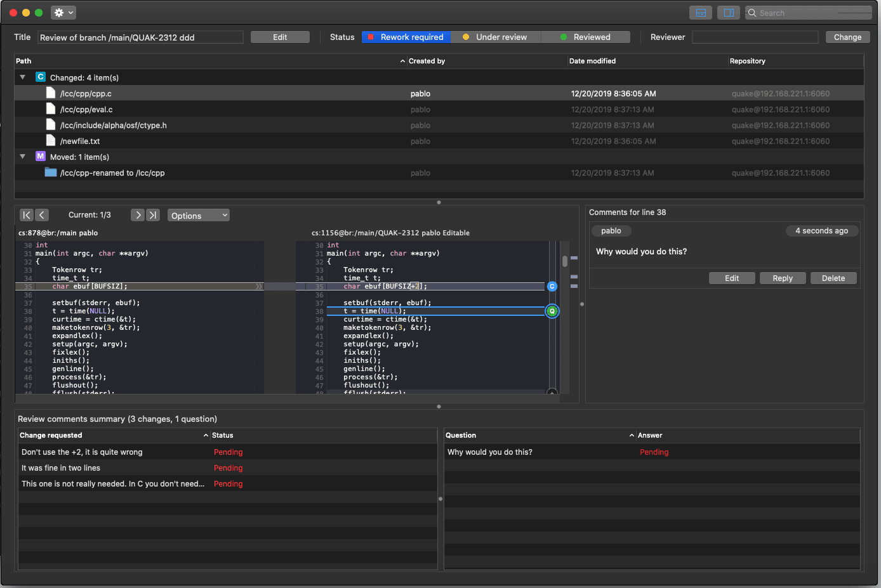
Task: Open the Options dropdown above the diff
Action: (x=198, y=215)
